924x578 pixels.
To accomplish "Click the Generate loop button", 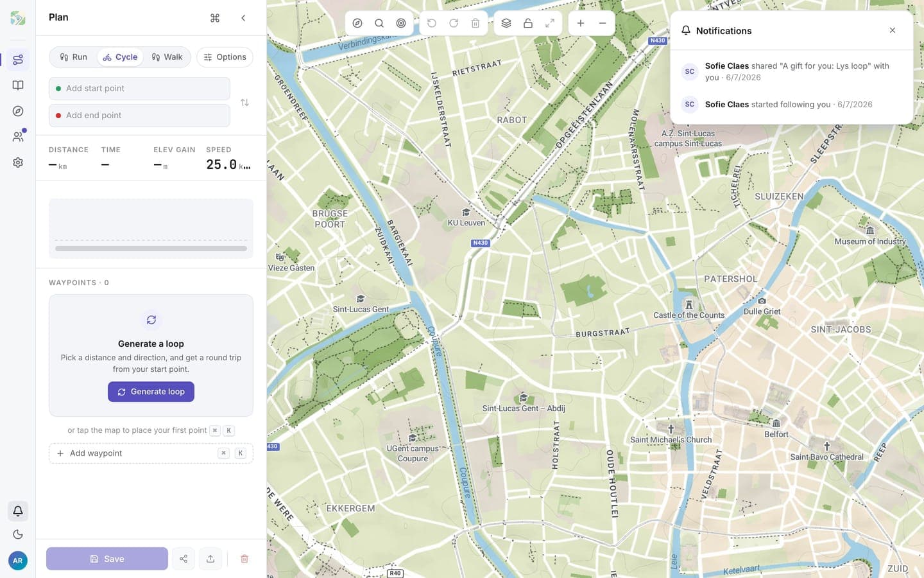I will [x=151, y=392].
